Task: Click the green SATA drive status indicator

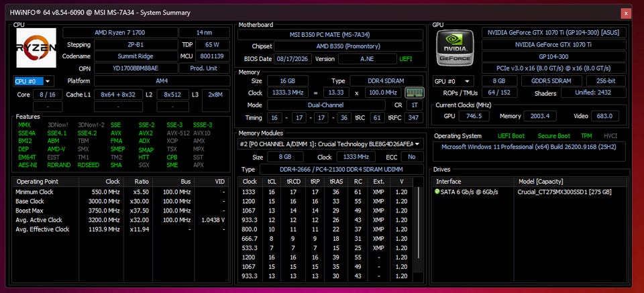Action: coord(437,192)
